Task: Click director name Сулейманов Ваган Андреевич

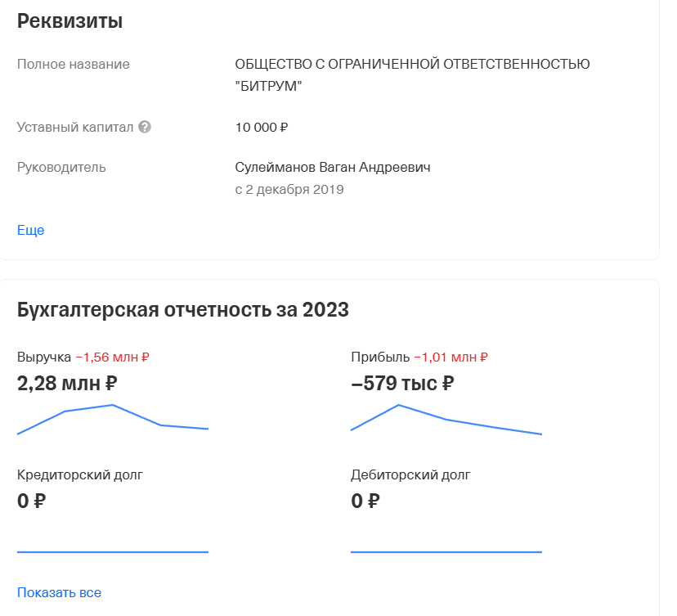Action: pyautogui.click(x=332, y=167)
